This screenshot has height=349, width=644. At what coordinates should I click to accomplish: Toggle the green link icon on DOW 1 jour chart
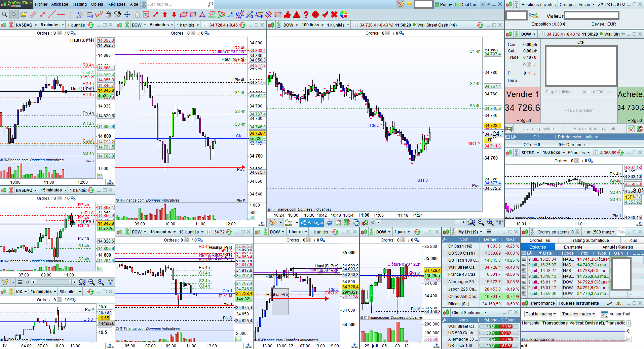click(372, 232)
